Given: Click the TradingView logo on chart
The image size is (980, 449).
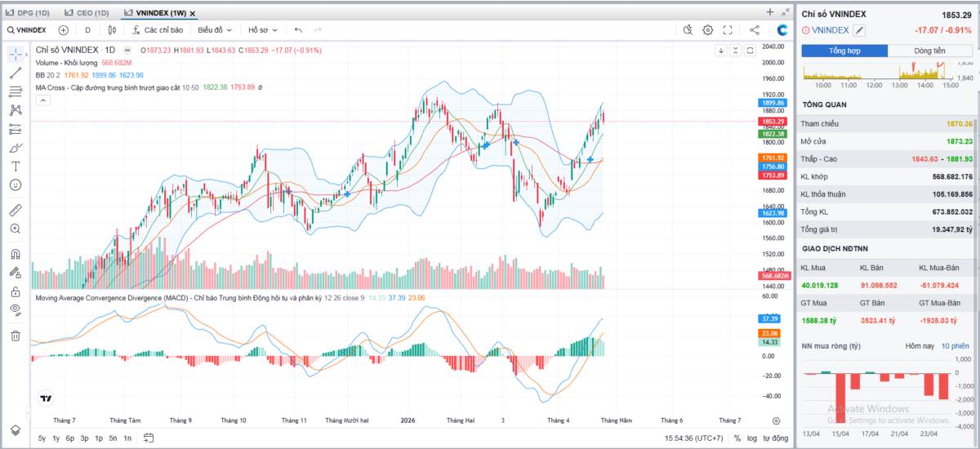Looking at the screenshot, I should click(x=46, y=399).
